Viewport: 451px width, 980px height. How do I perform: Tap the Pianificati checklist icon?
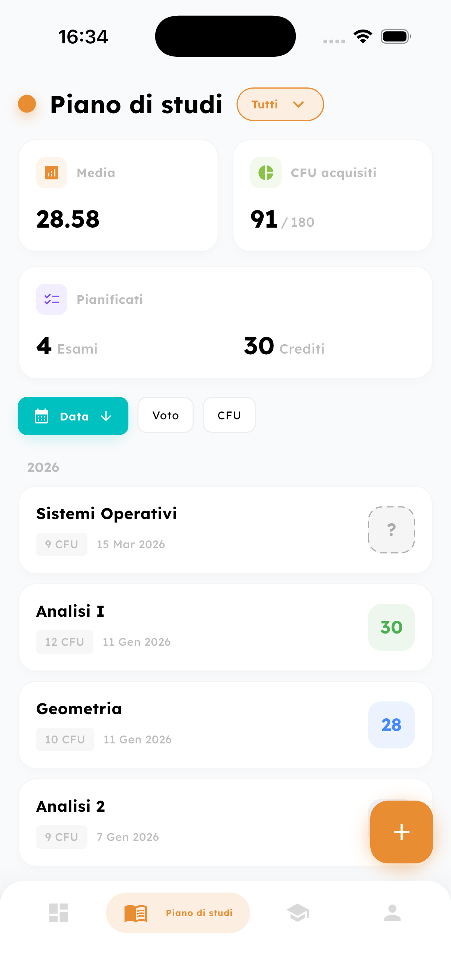(x=52, y=299)
